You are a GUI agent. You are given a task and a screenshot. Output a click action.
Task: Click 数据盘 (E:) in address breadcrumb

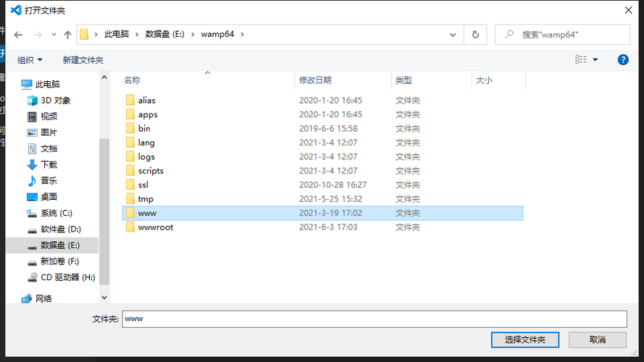[x=164, y=34]
